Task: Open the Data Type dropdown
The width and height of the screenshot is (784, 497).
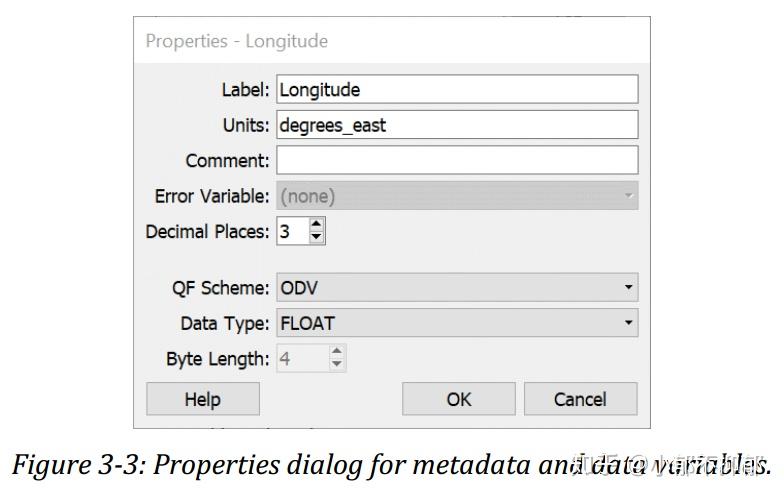Action: point(457,323)
